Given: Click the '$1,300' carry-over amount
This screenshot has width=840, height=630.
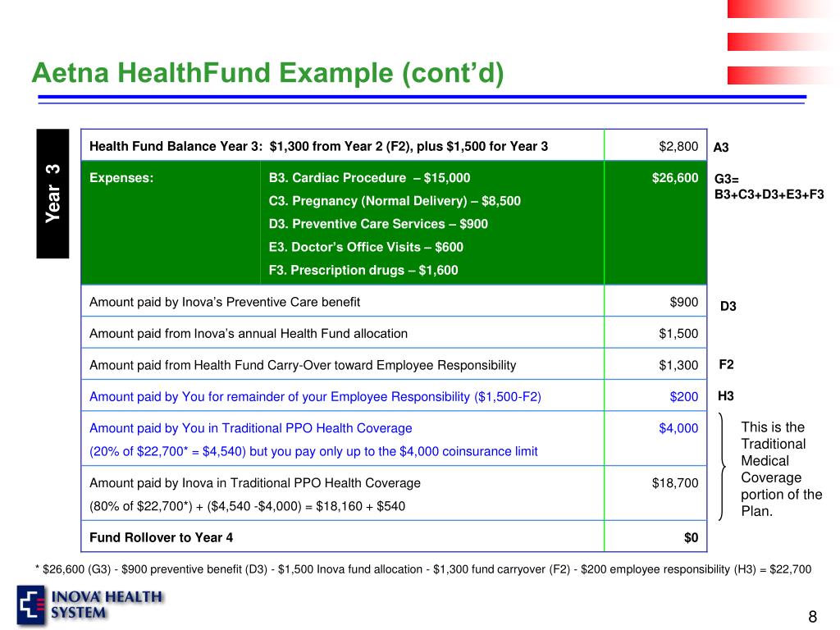Looking at the screenshot, I should (678, 365).
